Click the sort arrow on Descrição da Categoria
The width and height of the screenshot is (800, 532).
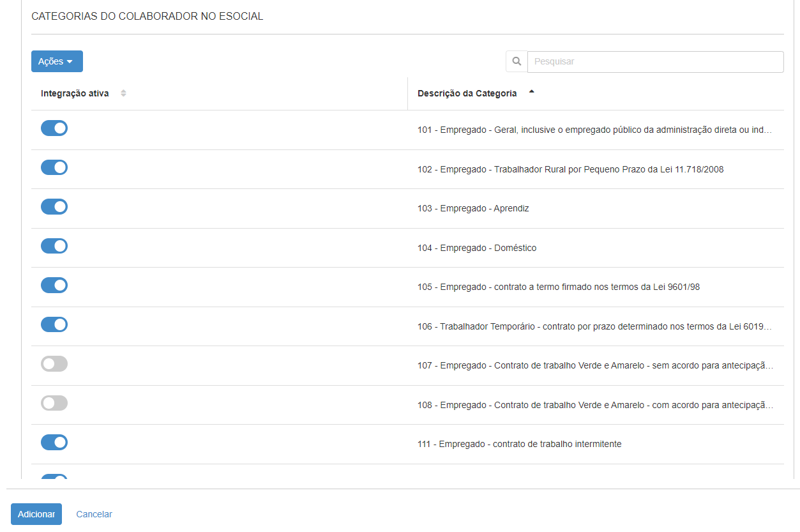click(532, 91)
